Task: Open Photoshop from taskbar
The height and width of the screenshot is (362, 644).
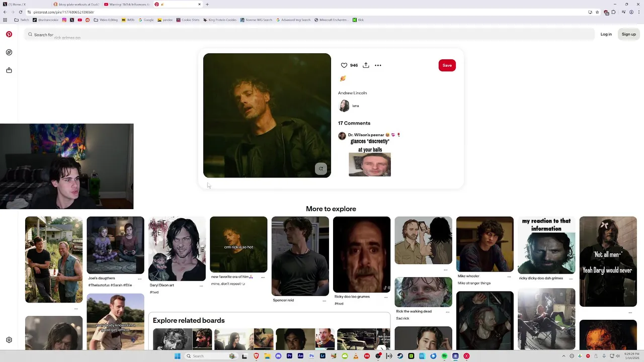Action: pos(311,356)
